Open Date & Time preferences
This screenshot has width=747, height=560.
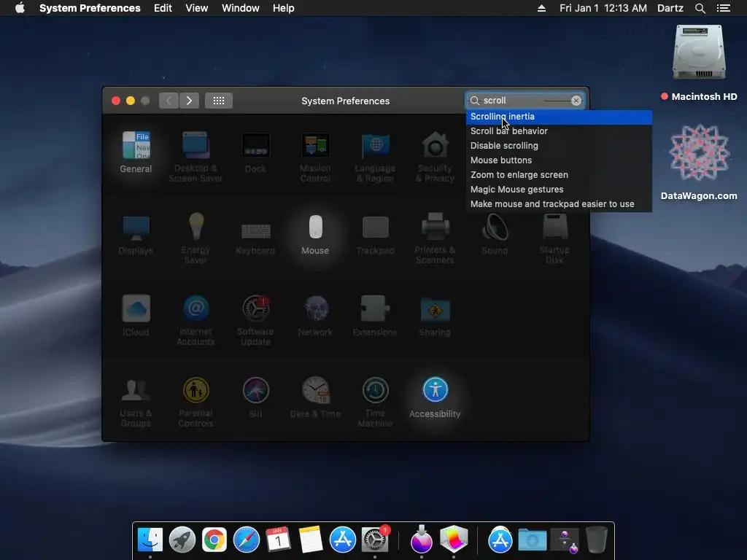315,397
